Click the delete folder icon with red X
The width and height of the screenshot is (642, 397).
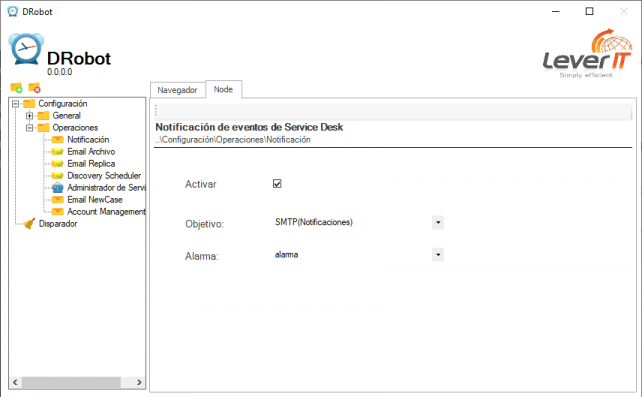(34, 88)
